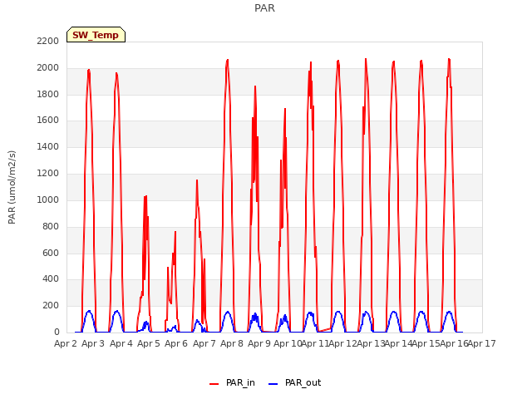Click the Apr 3 red PAR_in peak

pos(89,70)
